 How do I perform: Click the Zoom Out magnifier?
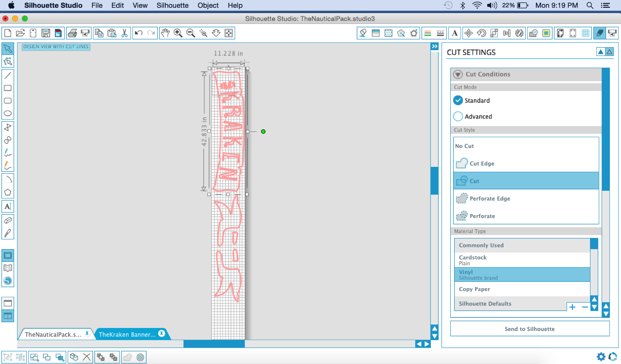[191, 33]
